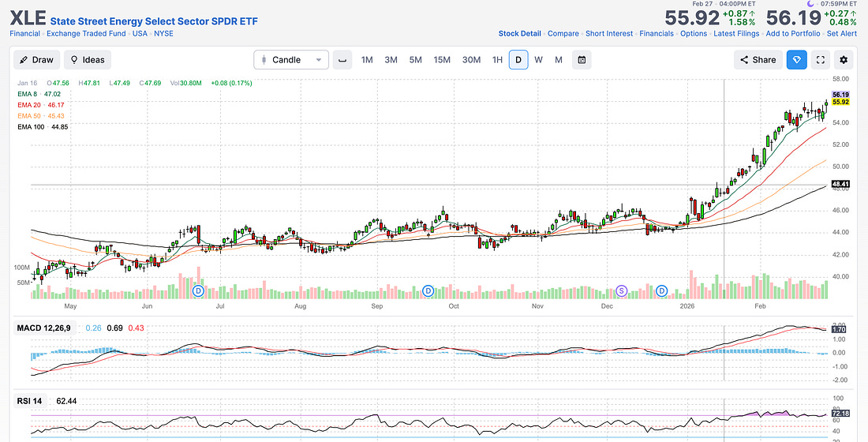Click the Financial sector link
868x442 pixels.
point(25,33)
